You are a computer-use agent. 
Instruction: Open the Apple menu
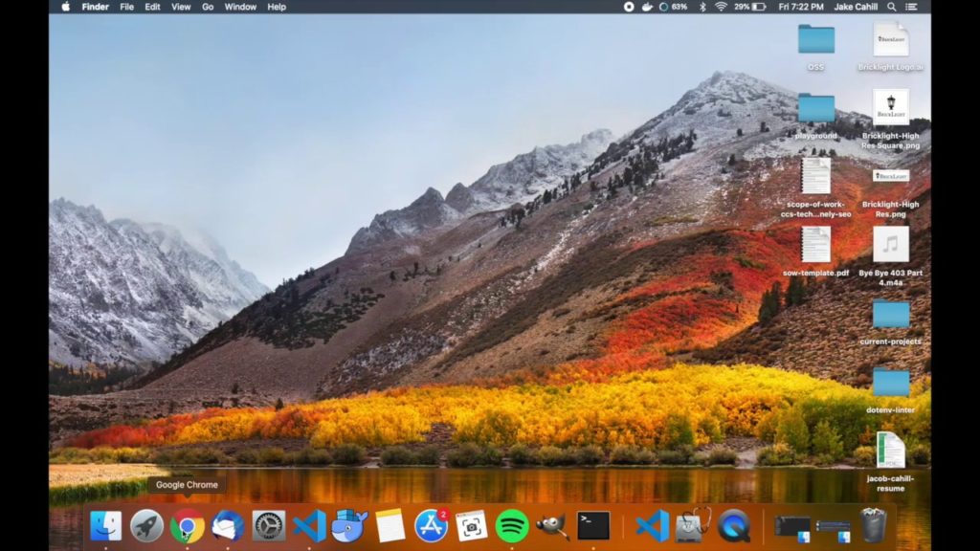click(66, 7)
